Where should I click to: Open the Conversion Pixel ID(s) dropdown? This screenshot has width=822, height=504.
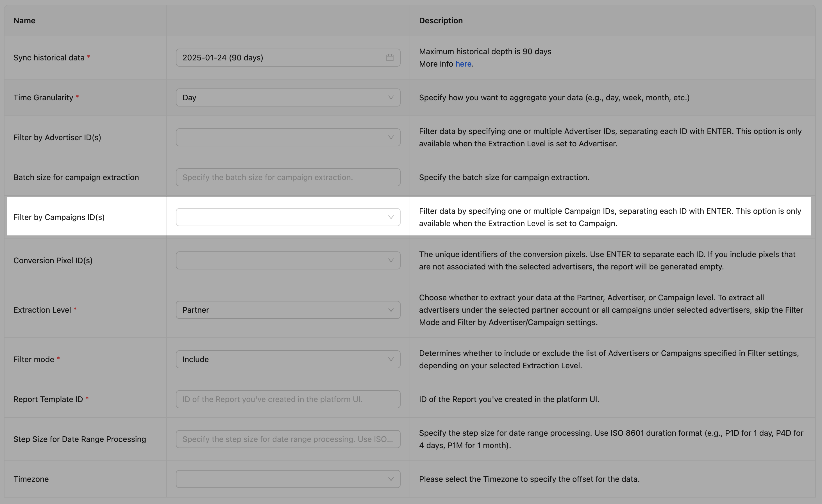coord(280,260)
